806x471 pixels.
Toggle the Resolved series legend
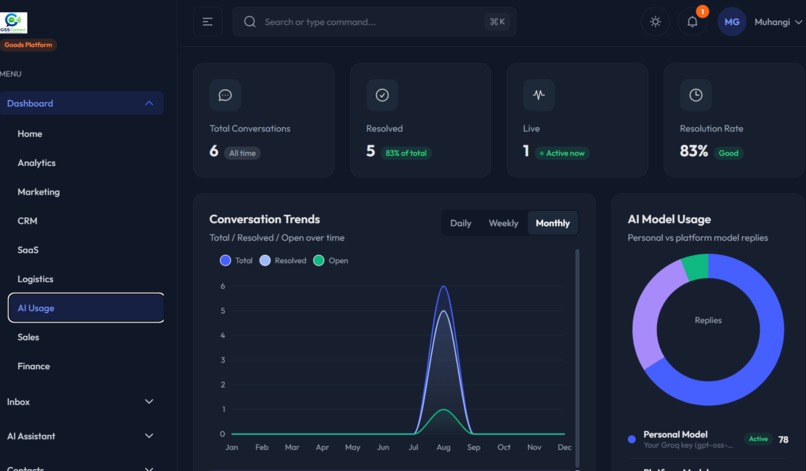pos(283,261)
